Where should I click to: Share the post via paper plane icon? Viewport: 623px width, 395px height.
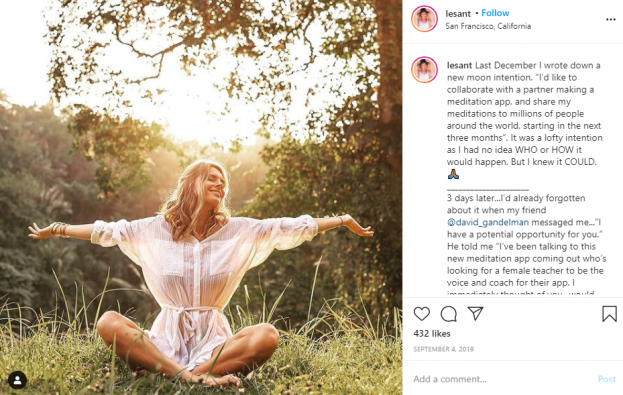pos(475,314)
